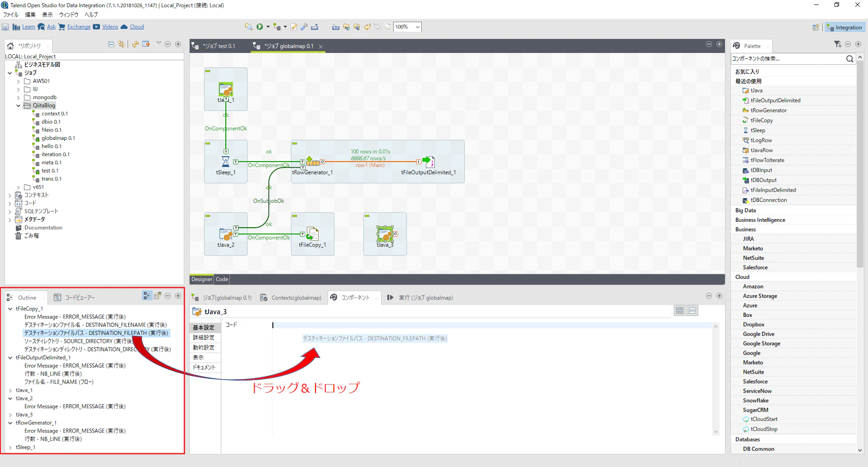
Task: Toggle Outline show-mode icon
Action: 147,295
